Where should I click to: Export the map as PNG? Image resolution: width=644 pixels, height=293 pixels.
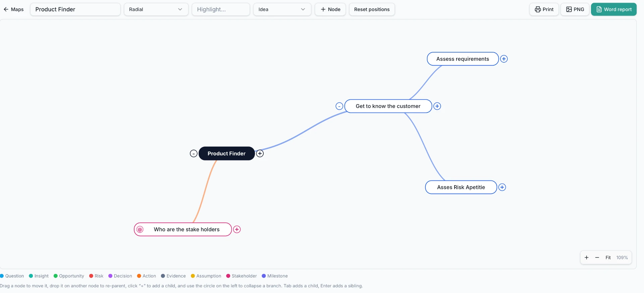click(575, 9)
